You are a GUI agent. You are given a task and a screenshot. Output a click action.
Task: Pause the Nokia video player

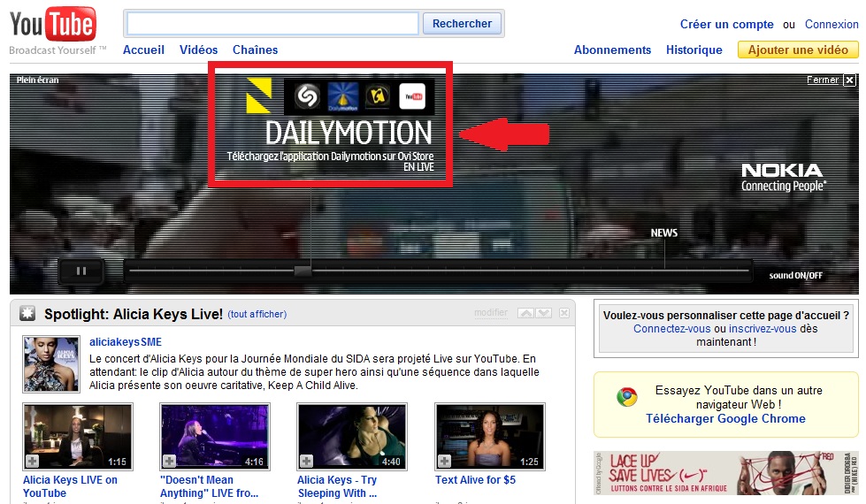tap(81, 271)
